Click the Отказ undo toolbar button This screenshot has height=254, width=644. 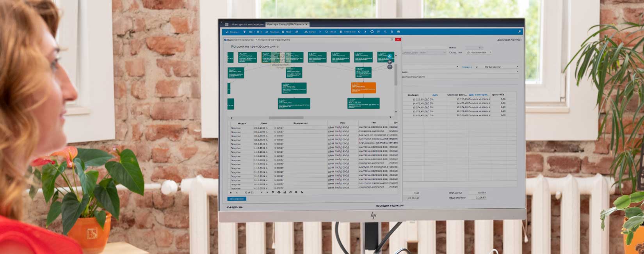tap(331, 32)
